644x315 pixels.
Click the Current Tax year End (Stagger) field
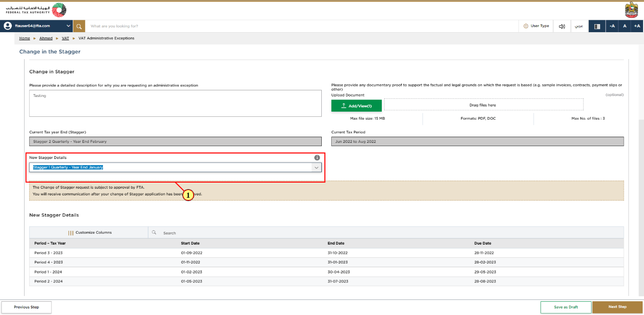pyautogui.click(x=175, y=141)
